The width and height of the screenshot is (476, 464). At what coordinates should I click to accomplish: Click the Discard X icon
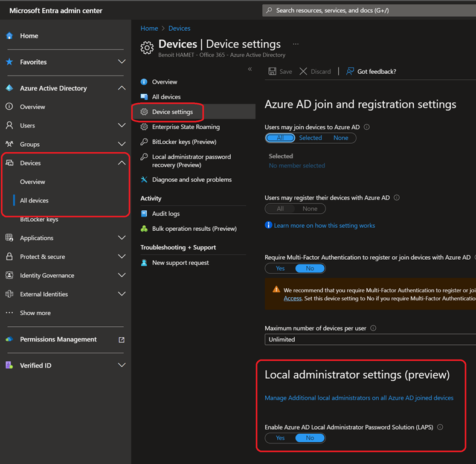pos(303,71)
